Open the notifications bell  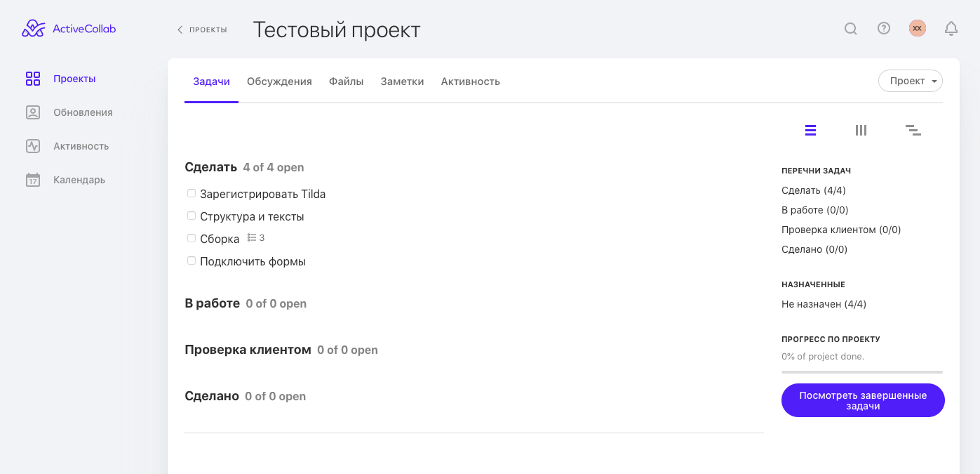[951, 28]
